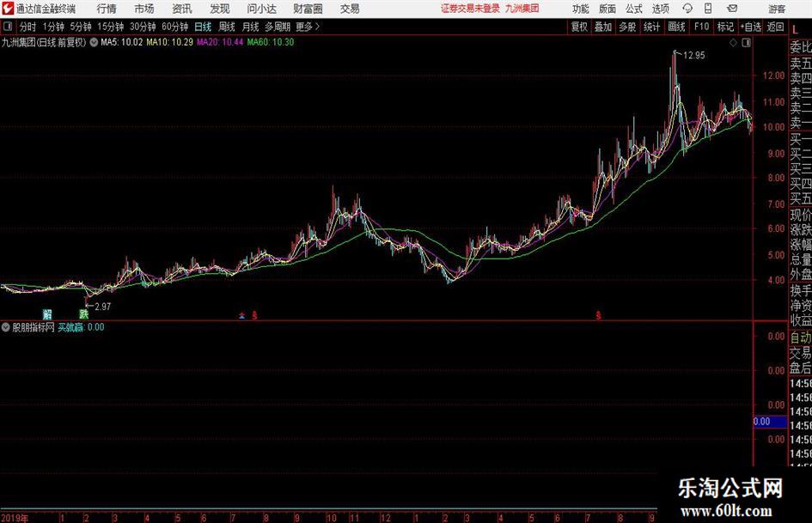The width and height of the screenshot is (812, 523).
Task: Open the 功能 menu
Action: 581,9
